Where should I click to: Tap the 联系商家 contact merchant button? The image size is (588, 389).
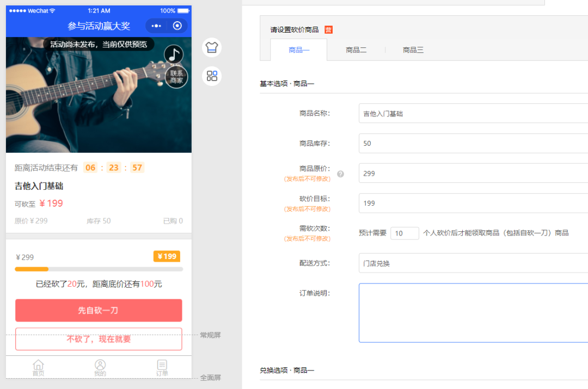tap(176, 77)
